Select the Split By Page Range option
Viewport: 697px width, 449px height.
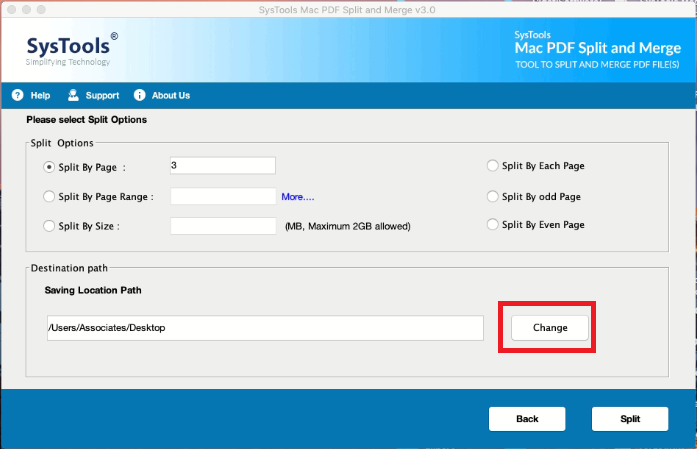(x=49, y=196)
